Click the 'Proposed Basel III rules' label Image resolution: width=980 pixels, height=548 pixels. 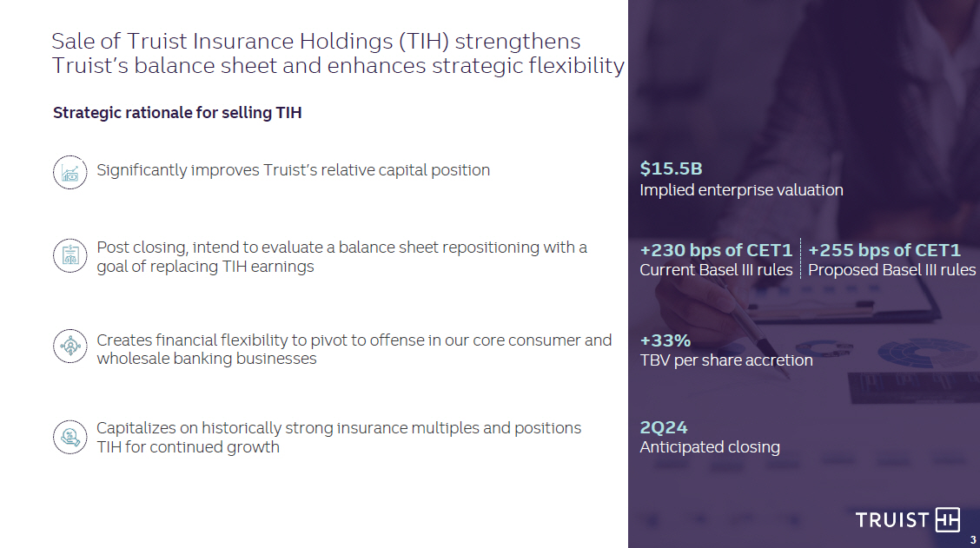click(891, 270)
